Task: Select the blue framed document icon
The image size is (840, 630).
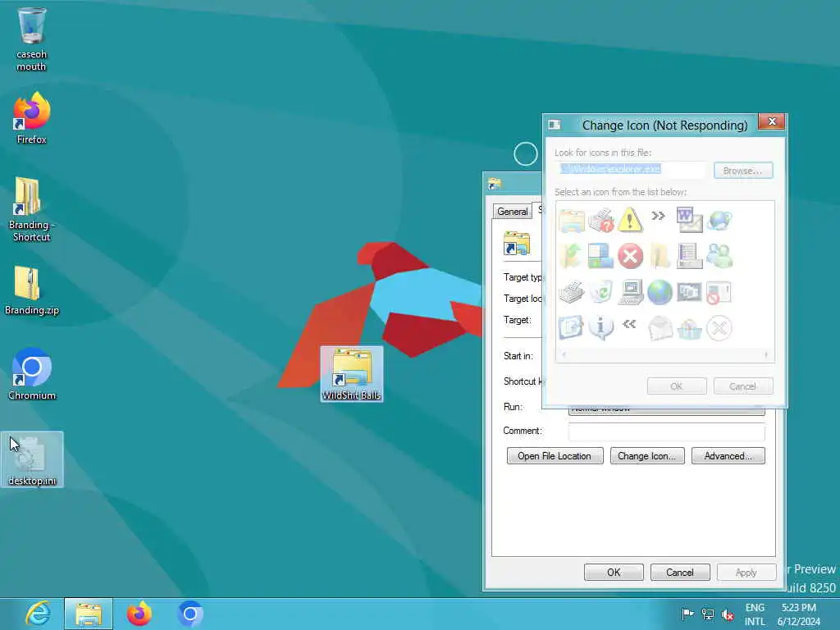Action: (x=571, y=328)
